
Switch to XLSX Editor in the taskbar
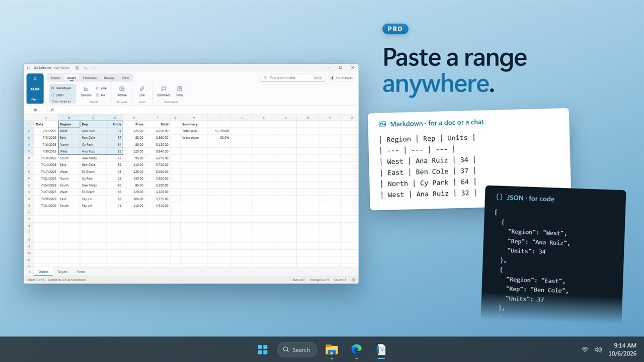point(381,349)
